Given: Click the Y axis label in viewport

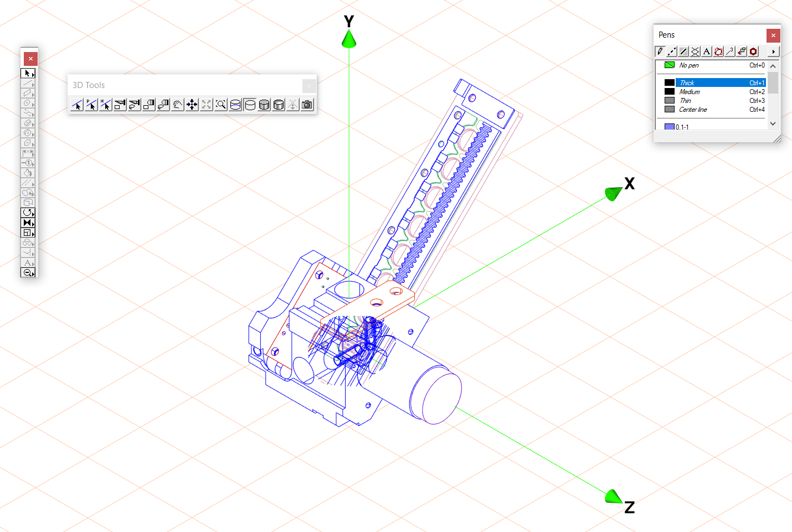Looking at the screenshot, I should point(348,22).
